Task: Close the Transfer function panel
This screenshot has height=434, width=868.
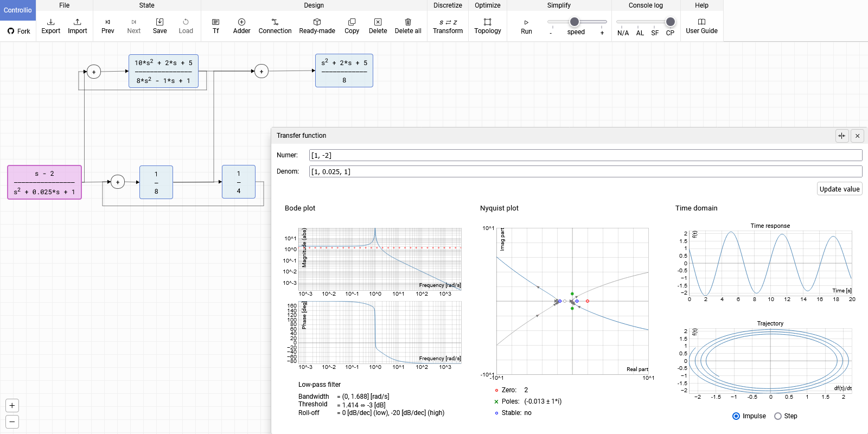Action: coord(857,136)
